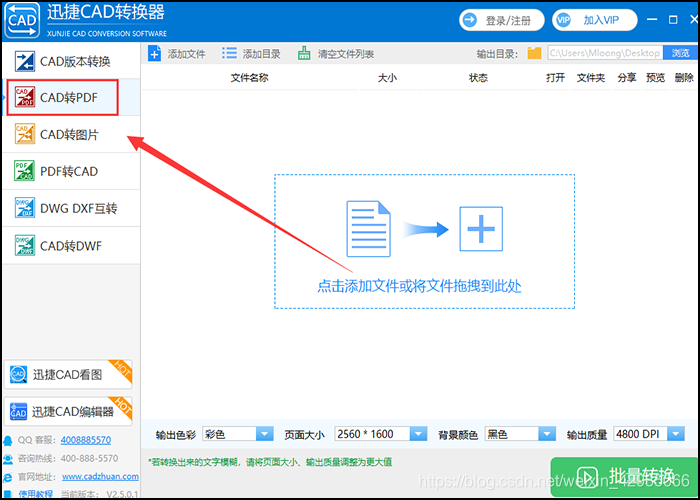Click 添加目录 toolbar button
Screen dimensions: 700x500
251,54
